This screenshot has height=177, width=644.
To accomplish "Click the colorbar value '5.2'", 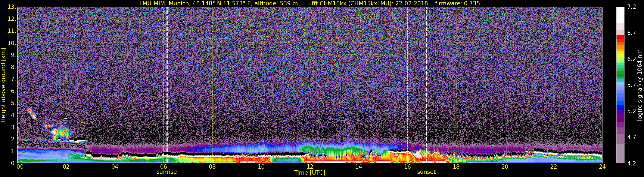I will (632, 111).
